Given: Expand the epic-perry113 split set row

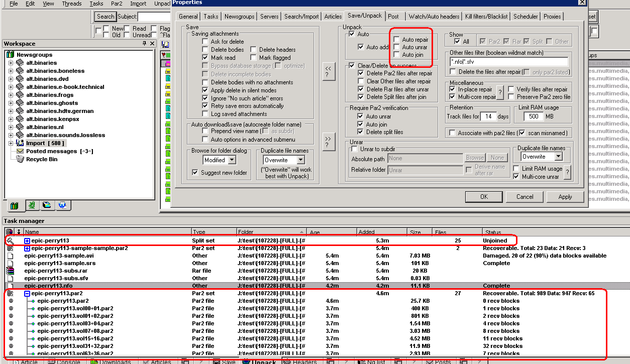Looking at the screenshot, I should [27, 240].
